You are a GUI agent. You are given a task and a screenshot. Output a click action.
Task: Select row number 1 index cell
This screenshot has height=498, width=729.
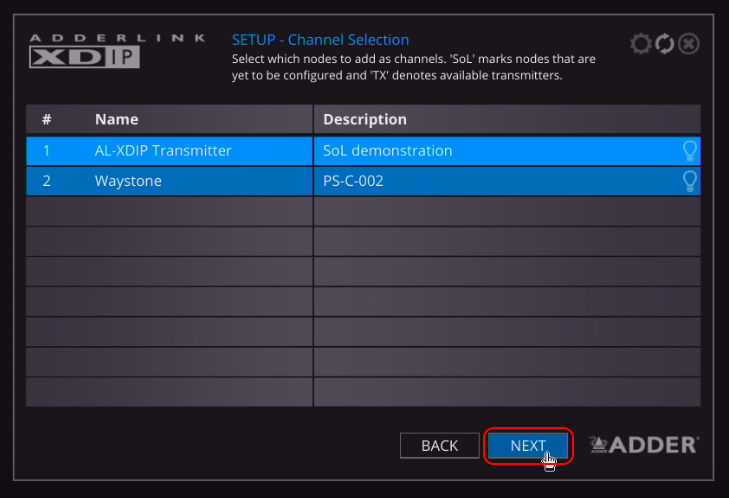[46, 151]
